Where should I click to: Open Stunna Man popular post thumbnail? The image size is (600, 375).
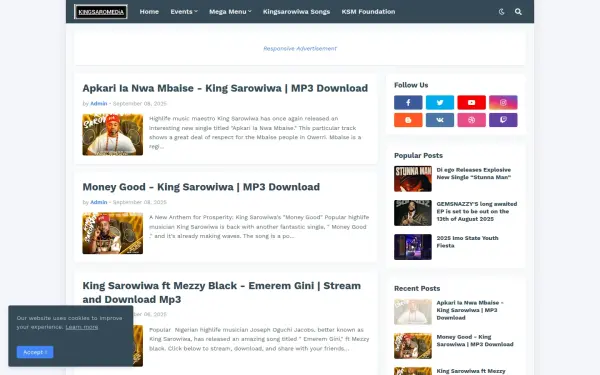(x=413, y=179)
